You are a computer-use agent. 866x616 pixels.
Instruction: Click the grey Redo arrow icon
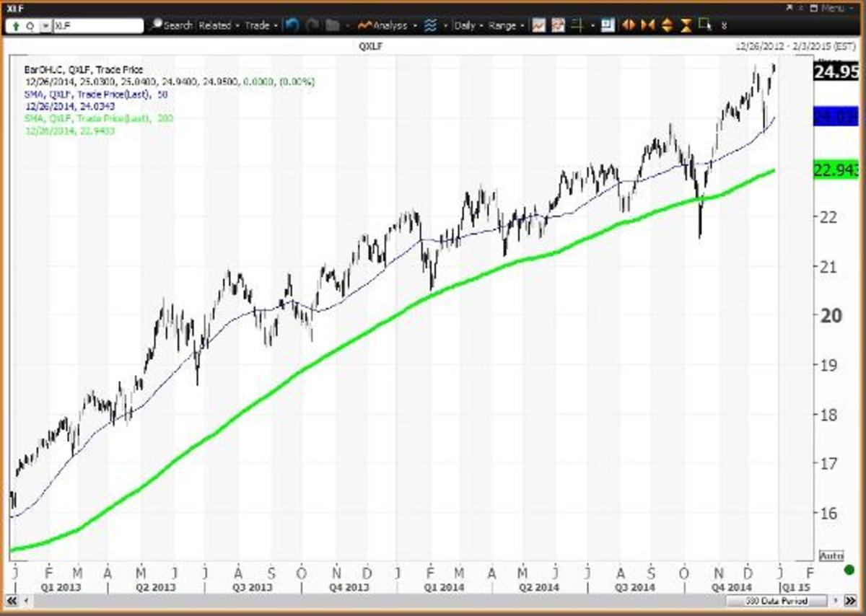point(312,25)
